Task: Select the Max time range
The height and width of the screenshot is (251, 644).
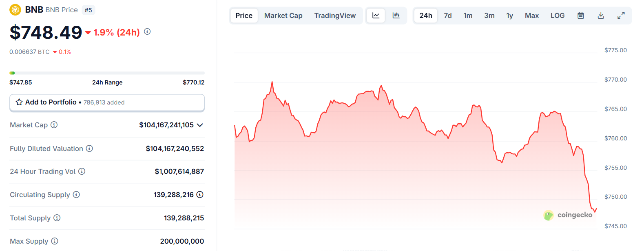Action: (532, 16)
